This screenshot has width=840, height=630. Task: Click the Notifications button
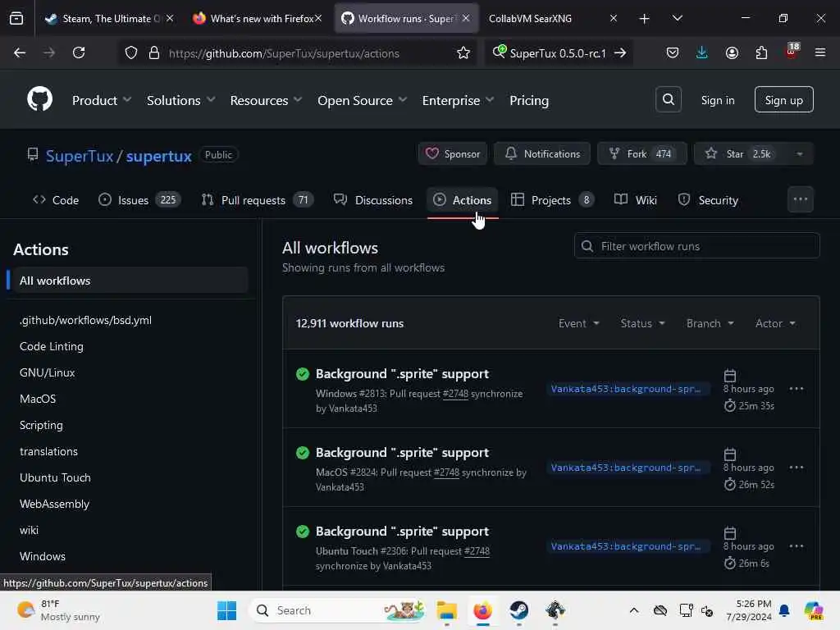(541, 153)
